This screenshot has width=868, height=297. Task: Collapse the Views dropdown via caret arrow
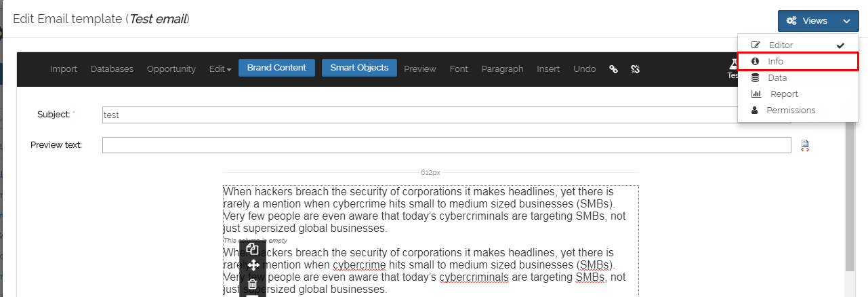(847, 21)
